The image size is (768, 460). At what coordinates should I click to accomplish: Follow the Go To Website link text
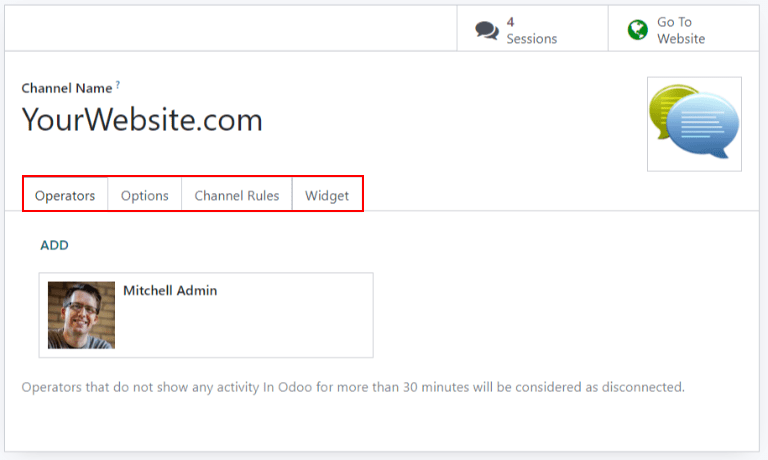coord(680,30)
